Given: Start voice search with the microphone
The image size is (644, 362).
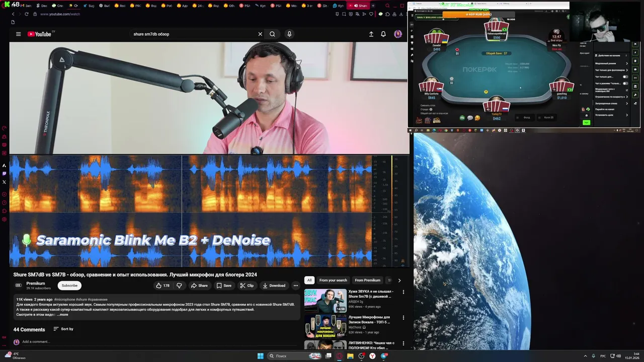Looking at the screenshot, I should click(x=289, y=34).
